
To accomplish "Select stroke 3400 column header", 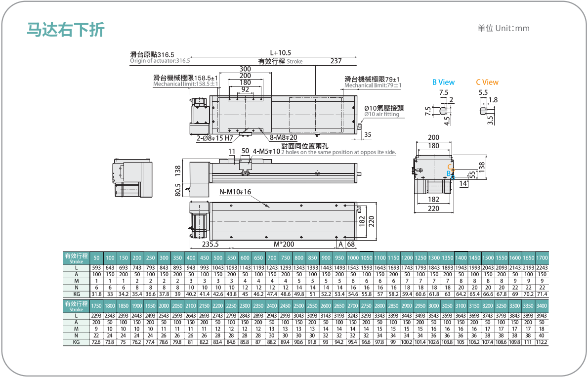I will tap(542, 306).
